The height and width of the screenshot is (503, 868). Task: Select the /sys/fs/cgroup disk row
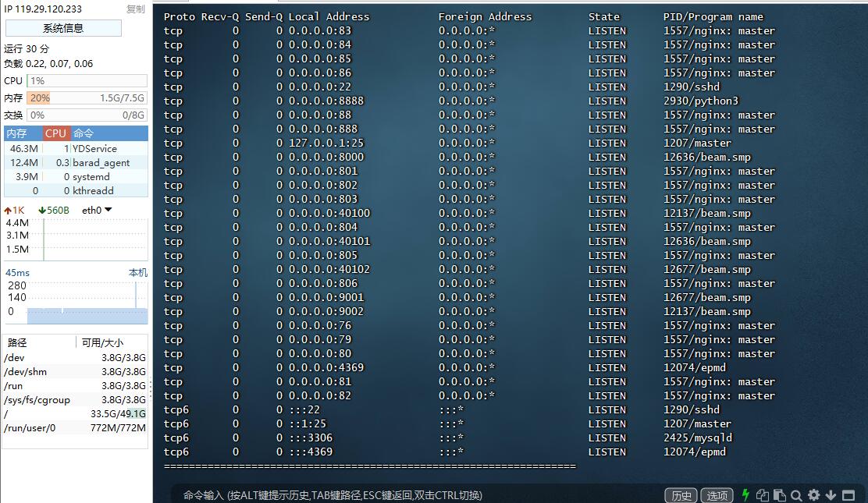click(75, 399)
